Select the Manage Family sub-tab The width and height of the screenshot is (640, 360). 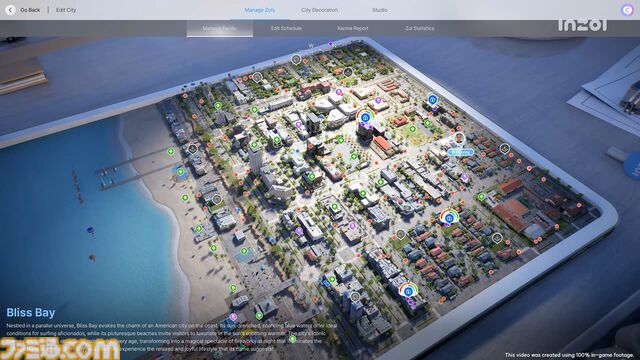tap(220, 28)
